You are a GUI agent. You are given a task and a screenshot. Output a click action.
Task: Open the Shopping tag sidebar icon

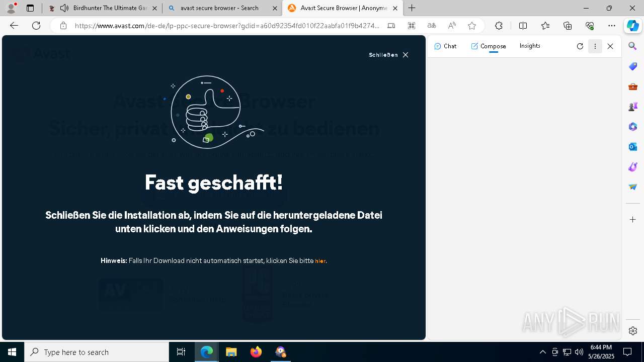click(633, 66)
